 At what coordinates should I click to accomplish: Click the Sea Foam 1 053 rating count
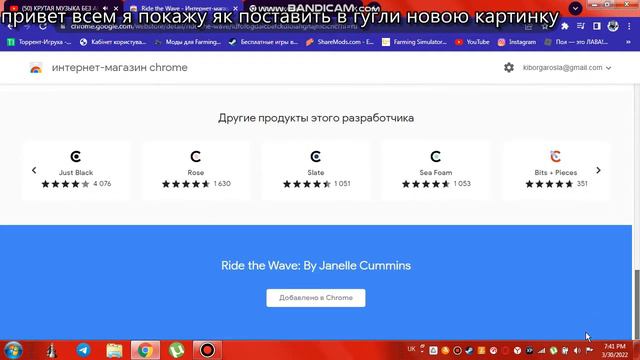click(x=462, y=184)
